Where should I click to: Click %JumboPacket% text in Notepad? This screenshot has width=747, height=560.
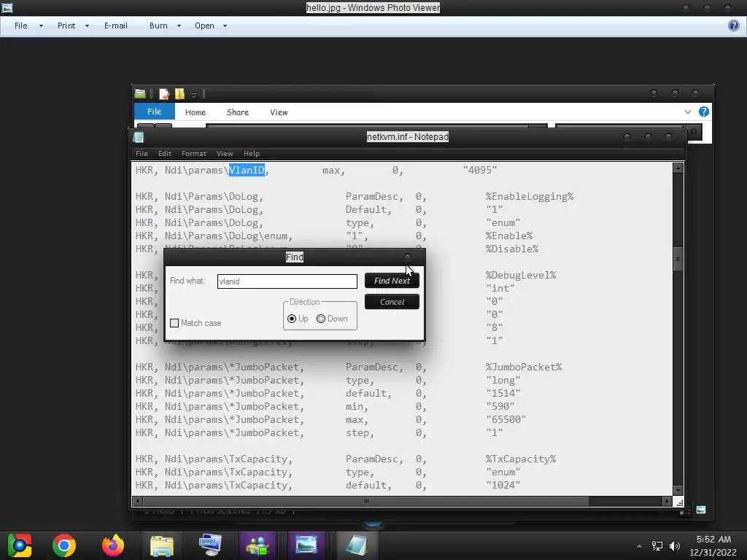click(524, 367)
